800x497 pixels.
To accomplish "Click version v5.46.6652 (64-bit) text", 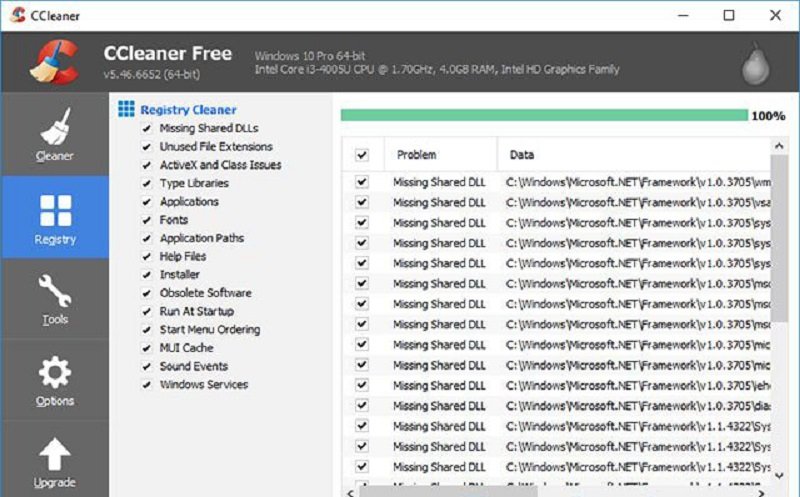I will click(152, 74).
